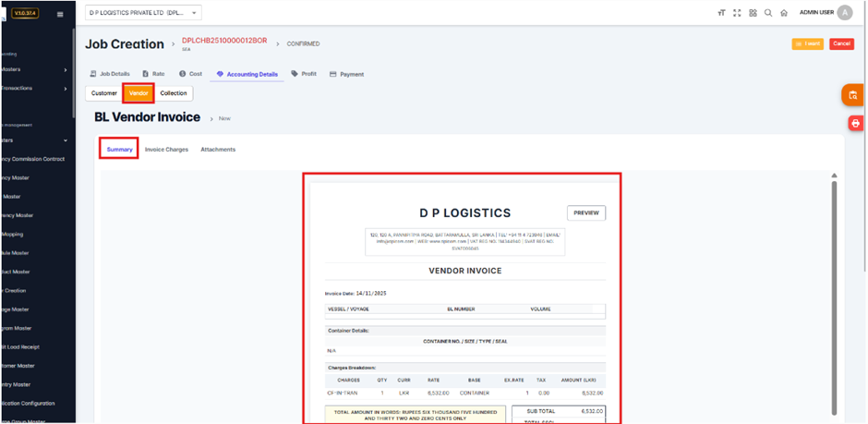
Task: Expand the Masters sidebar menu arrow
Action: click(x=65, y=69)
